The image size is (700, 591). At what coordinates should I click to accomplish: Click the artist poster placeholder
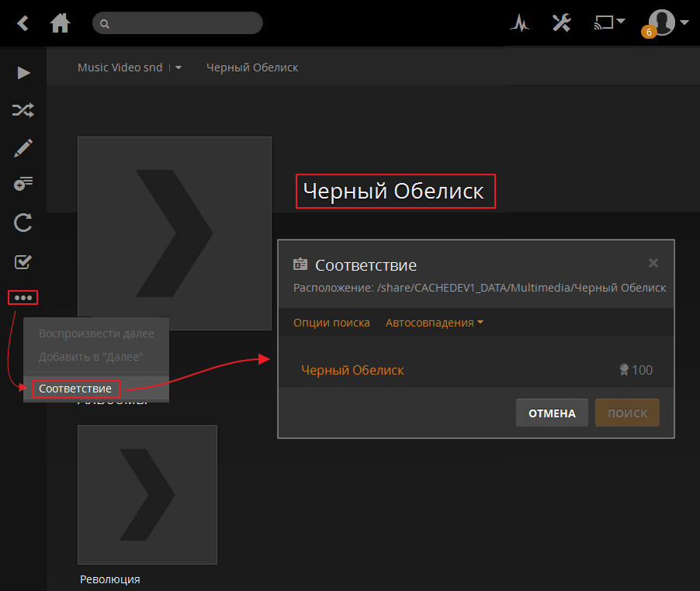175,233
